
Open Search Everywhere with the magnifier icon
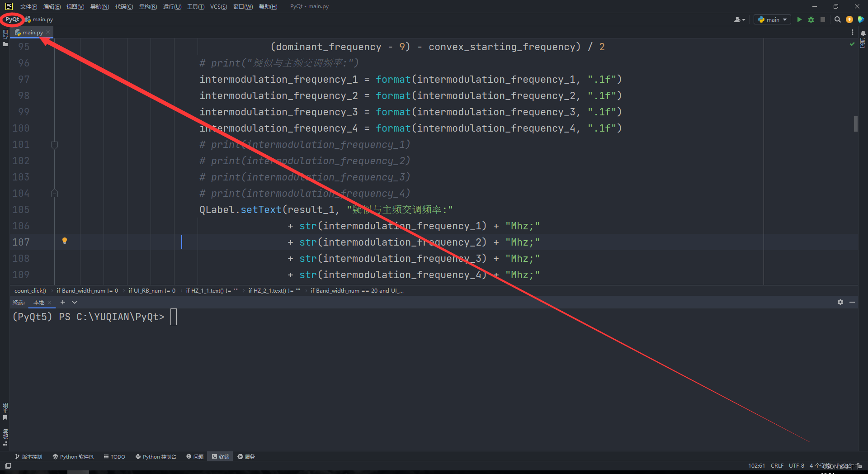[837, 19]
